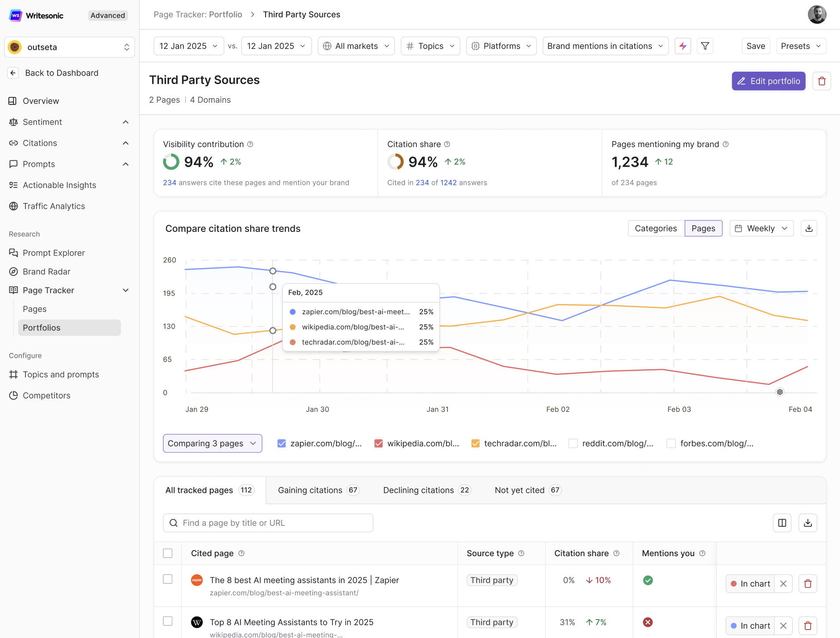Click the Back to Dashboard arrow icon
This screenshot has height=638, width=840.
pos(13,73)
